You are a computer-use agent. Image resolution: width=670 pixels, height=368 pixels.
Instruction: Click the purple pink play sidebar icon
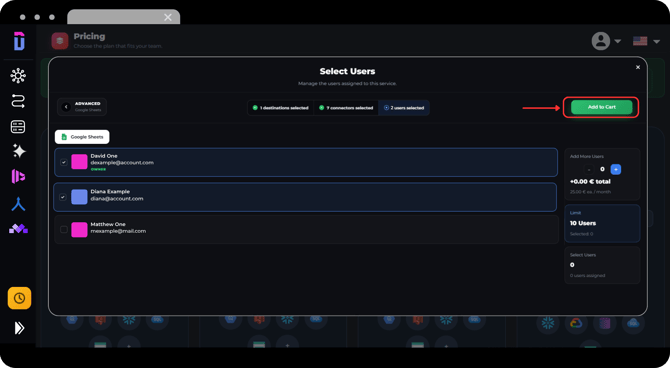click(18, 176)
